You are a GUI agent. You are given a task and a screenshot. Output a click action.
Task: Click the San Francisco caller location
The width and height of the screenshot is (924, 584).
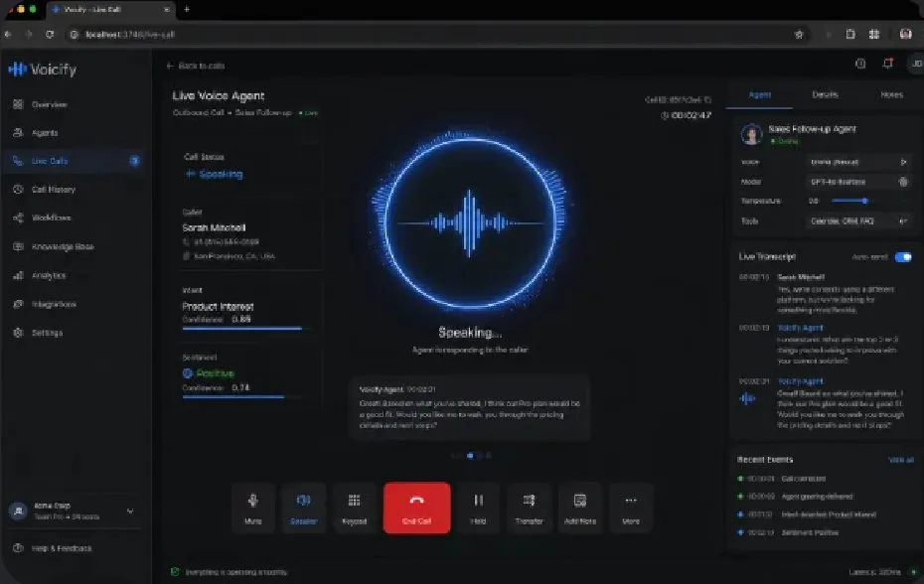click(x=233, y=256)
